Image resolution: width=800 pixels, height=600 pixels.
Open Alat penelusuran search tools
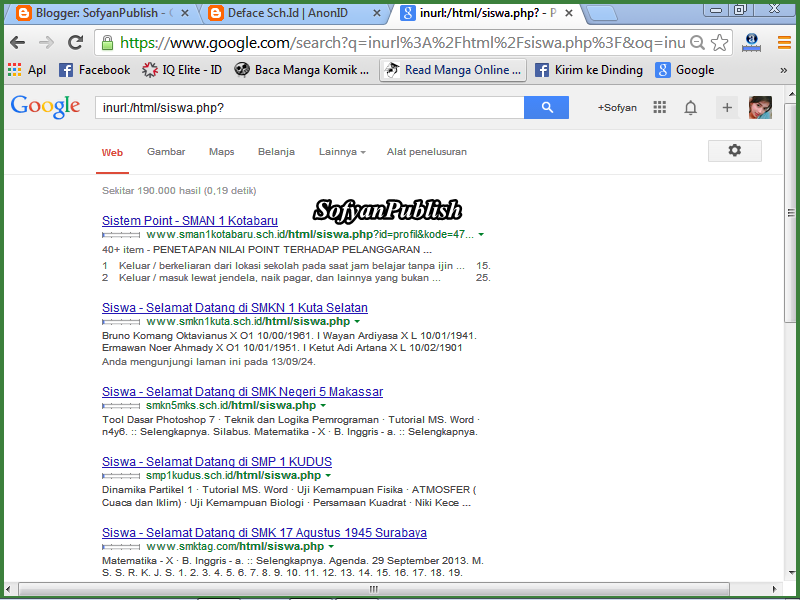[427, 152]
